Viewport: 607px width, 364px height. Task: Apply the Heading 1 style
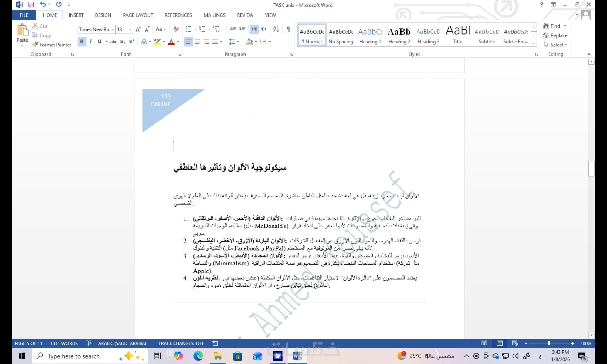[370, 35]
